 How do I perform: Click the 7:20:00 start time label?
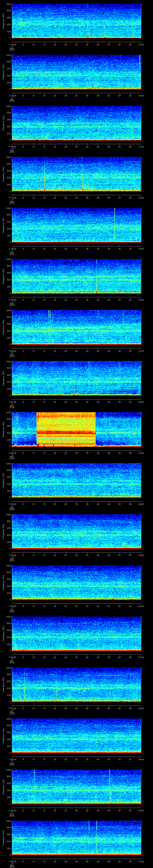point(12,351)
